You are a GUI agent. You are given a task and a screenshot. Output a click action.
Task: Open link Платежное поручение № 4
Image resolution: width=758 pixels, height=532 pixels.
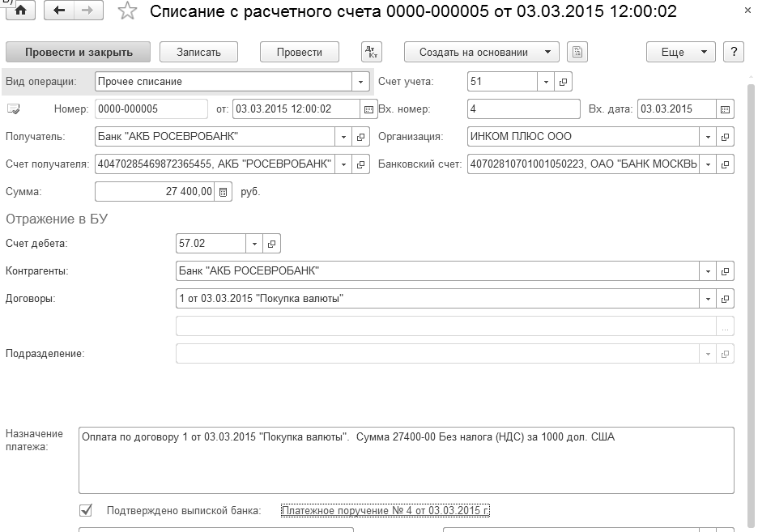click(385, 510)
